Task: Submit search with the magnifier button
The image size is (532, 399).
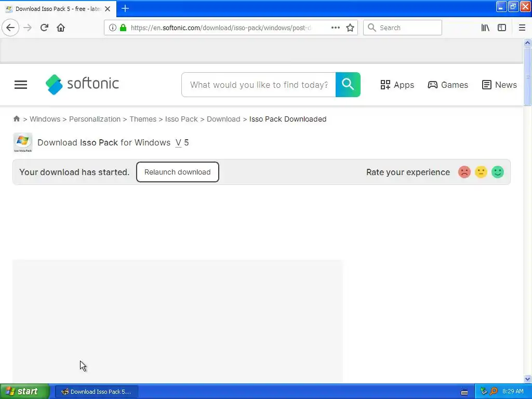Action: click(x=348, y=85)
